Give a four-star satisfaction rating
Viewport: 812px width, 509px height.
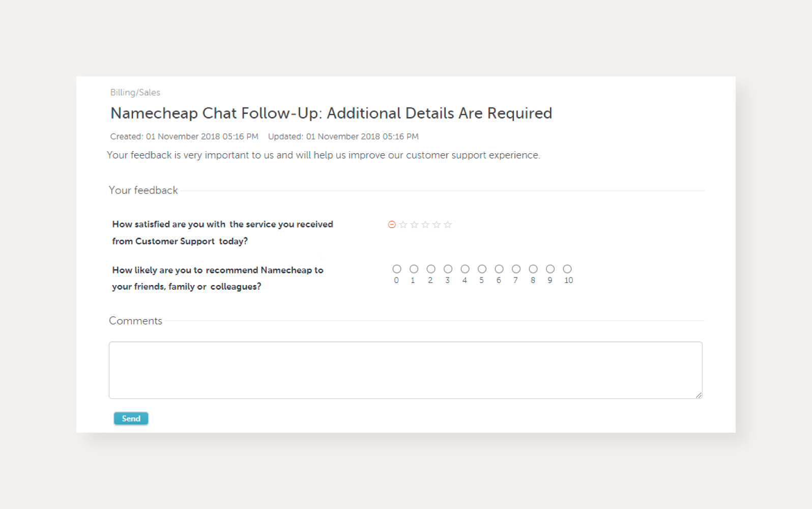tap(436, 224)
